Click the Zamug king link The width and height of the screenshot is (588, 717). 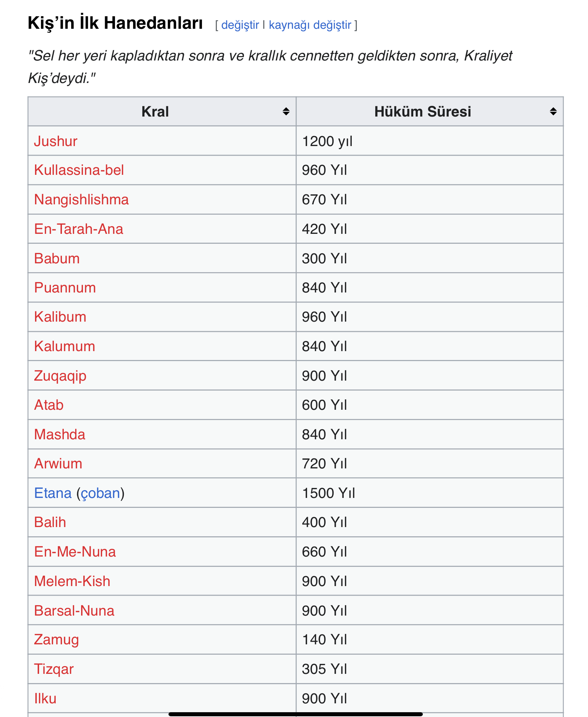click(x=56, y=639)
